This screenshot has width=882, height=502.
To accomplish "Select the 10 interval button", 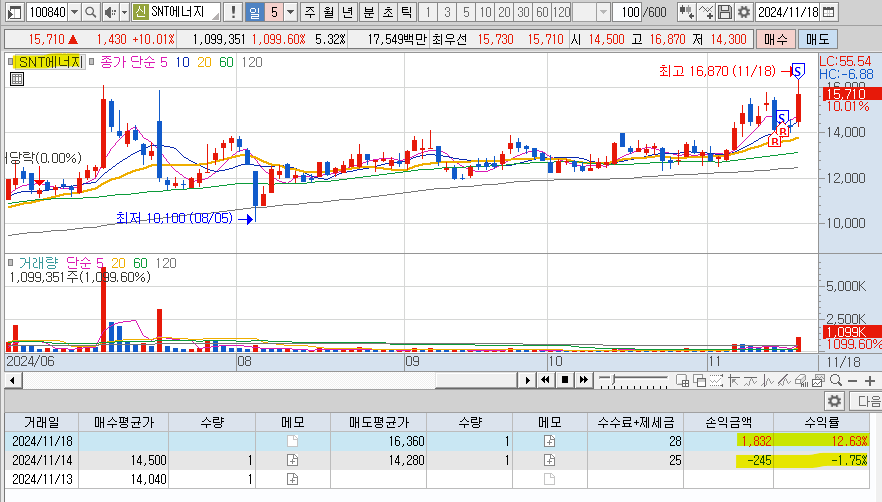I will (485, 12).
